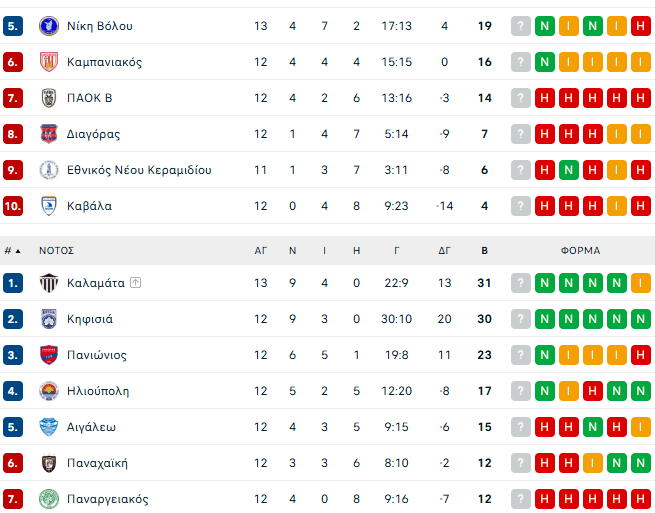Click the Παναργειακός team logo
655x513 pixels.
pos(48,499)
